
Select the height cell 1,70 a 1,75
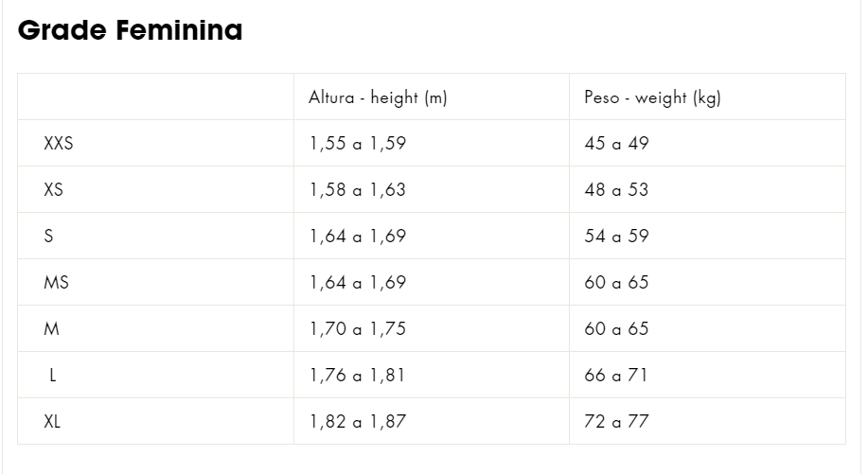[x=357, y=329]
